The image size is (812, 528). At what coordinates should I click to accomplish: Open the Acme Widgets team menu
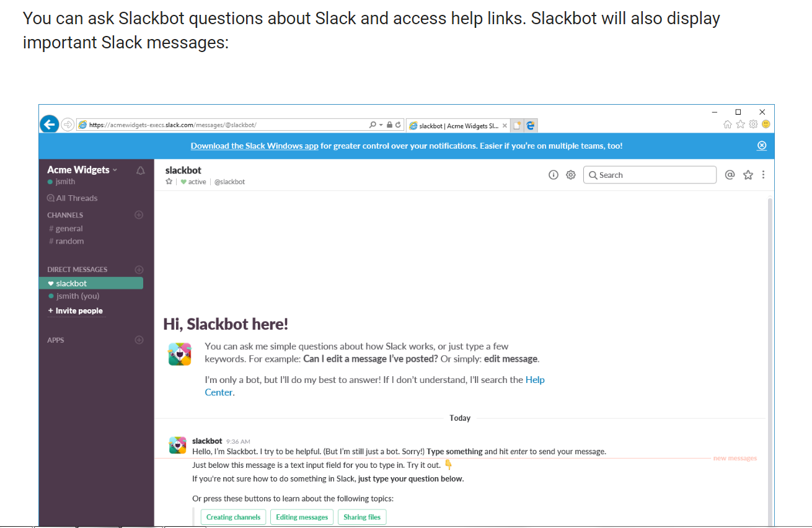[82, 170]
